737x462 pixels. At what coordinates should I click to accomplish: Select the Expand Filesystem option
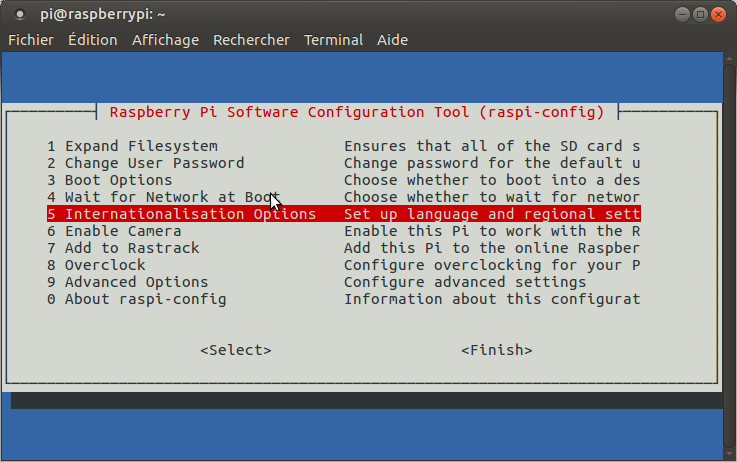coord(140,146)
